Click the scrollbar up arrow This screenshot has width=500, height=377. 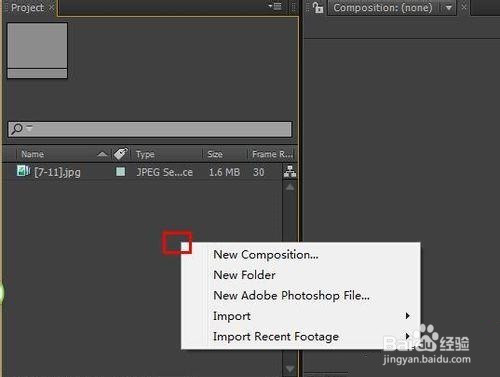pos(290,187)
